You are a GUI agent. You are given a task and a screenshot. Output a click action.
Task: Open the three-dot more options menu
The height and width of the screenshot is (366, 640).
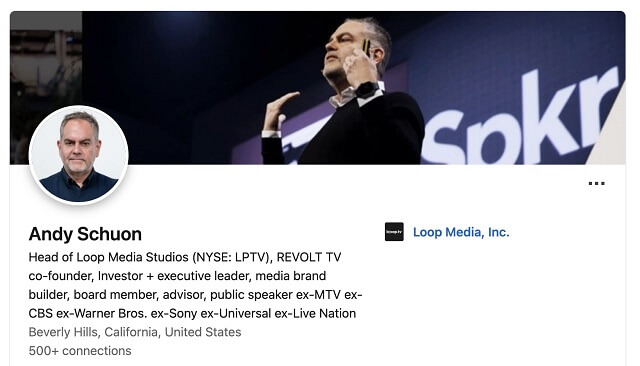[596, 184]
